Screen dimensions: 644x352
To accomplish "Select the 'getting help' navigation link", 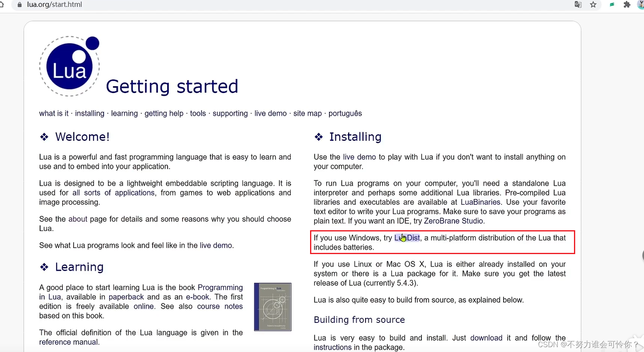I will click(164, 113).
